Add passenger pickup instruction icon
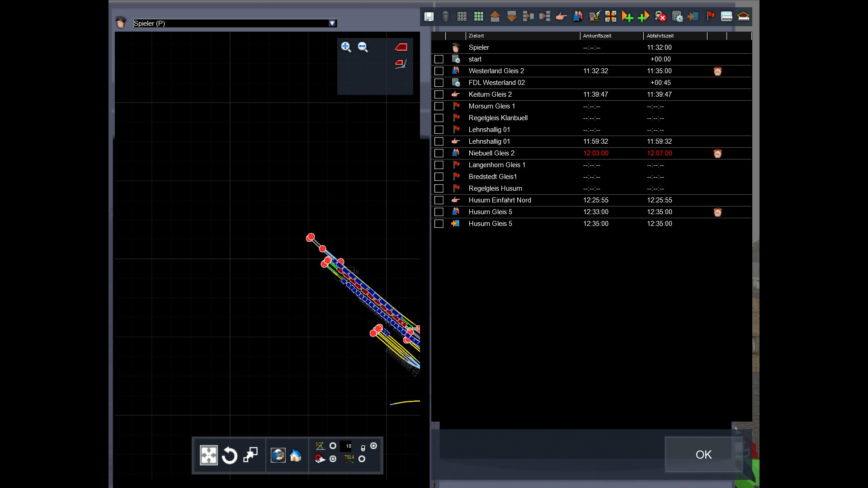Screen dimensions: 868x488 [x=577, y=17]
